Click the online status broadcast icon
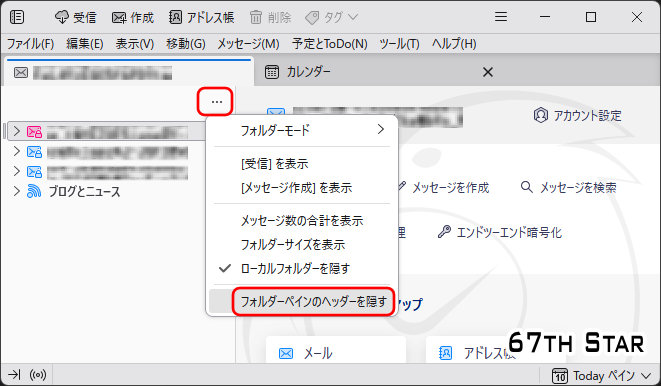The width and height of the screenshot is (661, 386). click(x=38, y=375)
